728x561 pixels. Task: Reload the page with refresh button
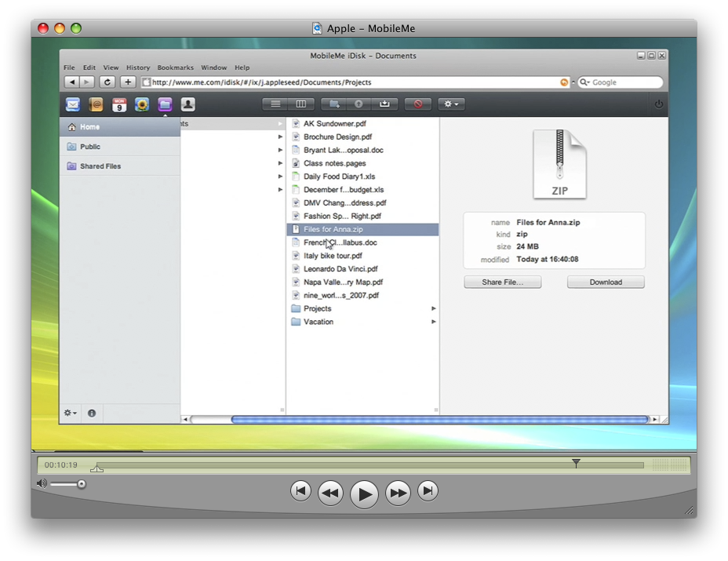pos(107,82)
